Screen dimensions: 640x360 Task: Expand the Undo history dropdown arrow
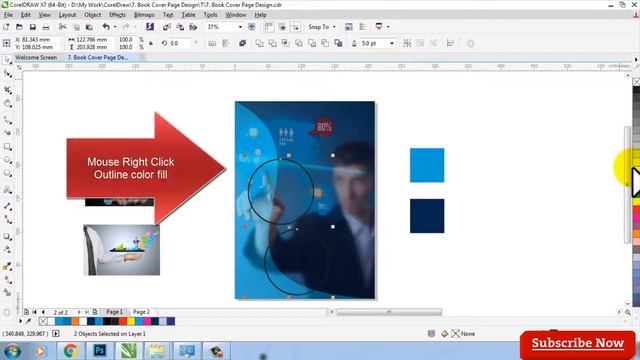pos(115,27)
